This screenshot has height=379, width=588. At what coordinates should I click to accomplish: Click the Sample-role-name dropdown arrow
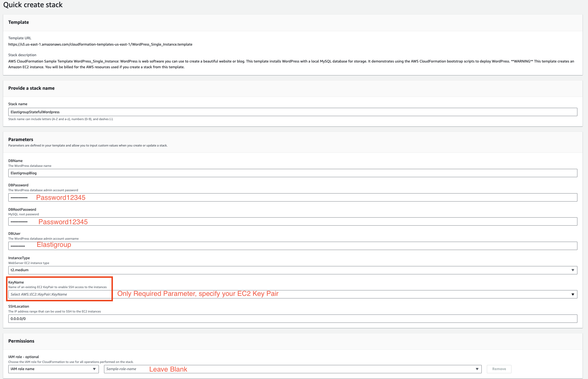pyautogui.click(x=477, y=369)
